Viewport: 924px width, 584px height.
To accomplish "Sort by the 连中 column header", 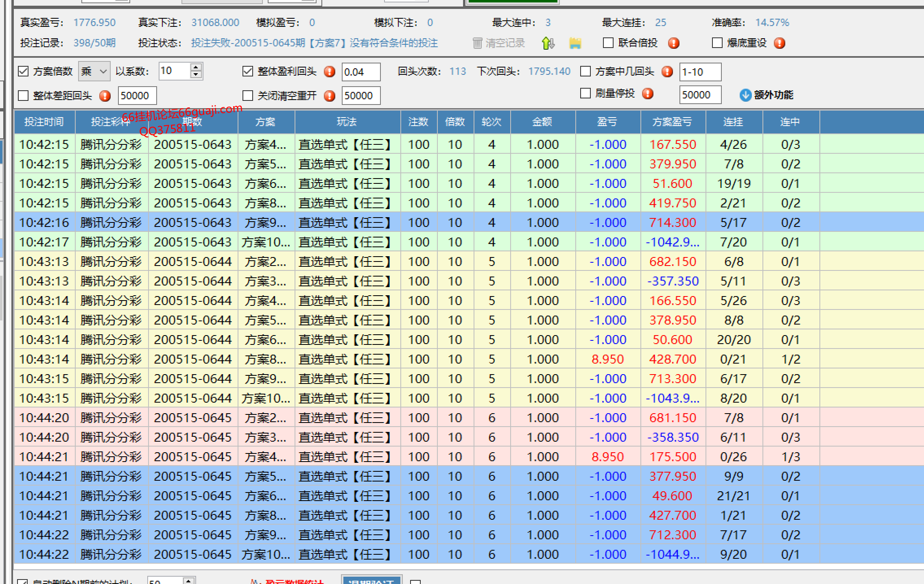I will click(791, 122).
